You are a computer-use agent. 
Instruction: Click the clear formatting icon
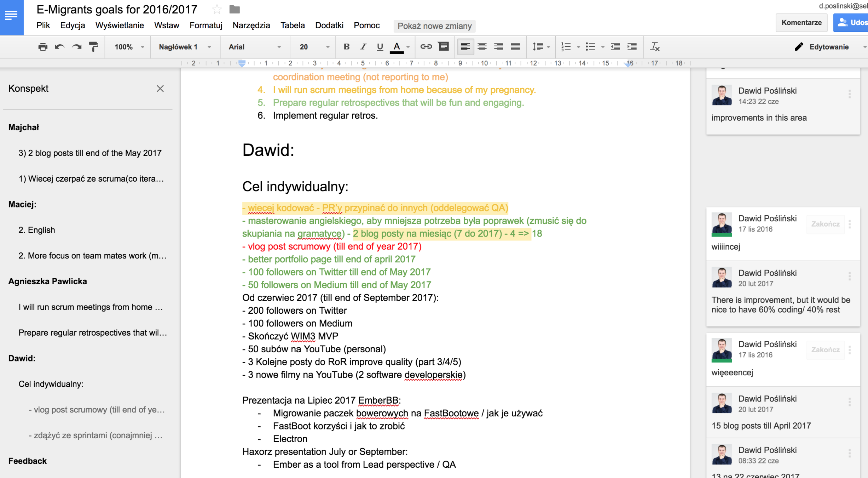click(655, 47)
